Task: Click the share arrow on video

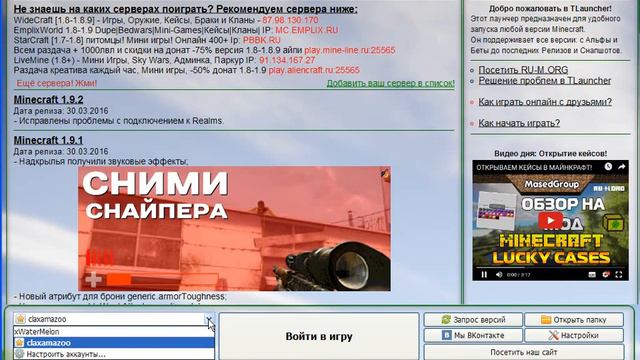Action: 621,167
